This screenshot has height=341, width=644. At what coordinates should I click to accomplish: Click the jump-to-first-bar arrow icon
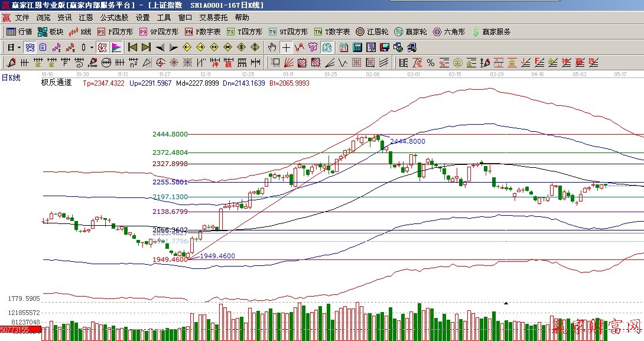click(x=133, y=47)
